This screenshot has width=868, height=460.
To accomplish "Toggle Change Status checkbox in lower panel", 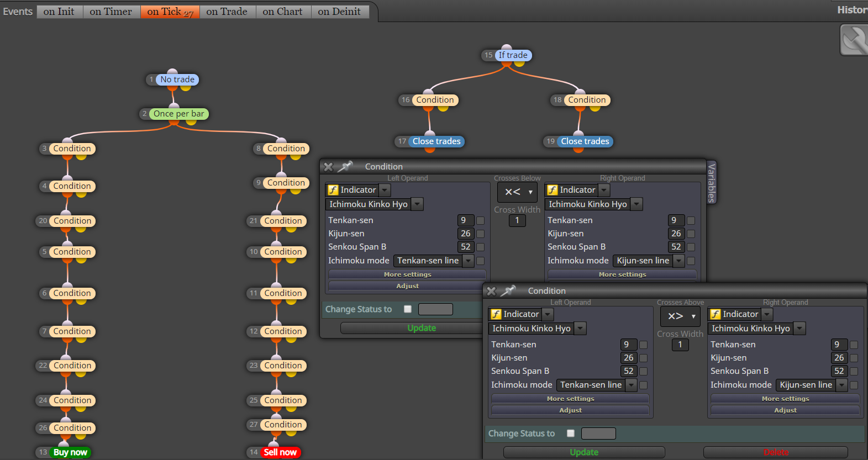I will 571,433.
